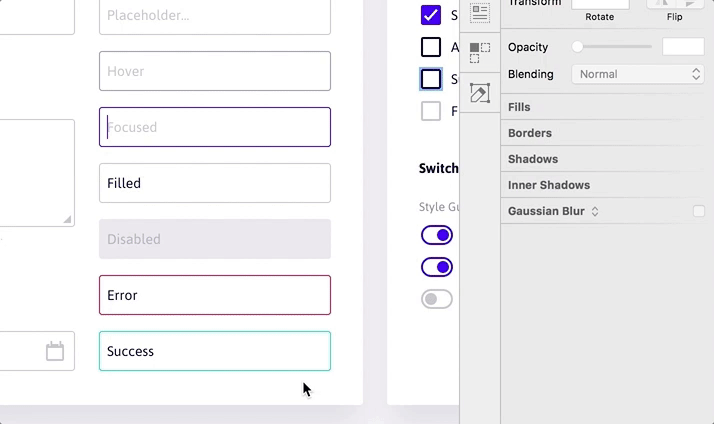Expand the Fills section
The height and width of the screenshot is (424, 714).
519,107
